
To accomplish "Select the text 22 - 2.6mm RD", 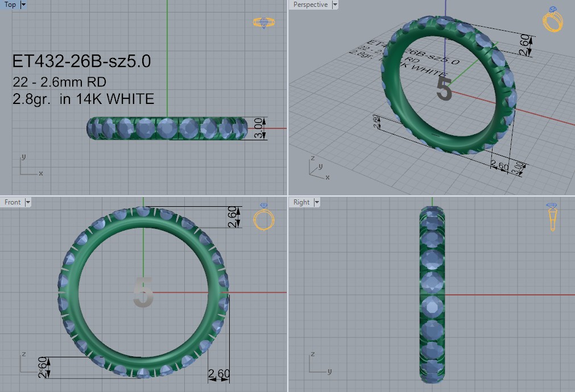I will coord(59,82).
